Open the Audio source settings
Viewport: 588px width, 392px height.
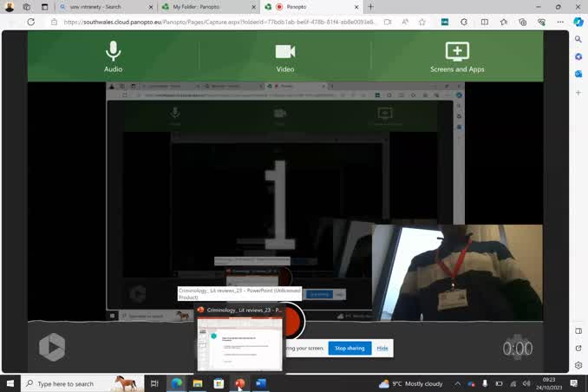[x=113, y=56]
